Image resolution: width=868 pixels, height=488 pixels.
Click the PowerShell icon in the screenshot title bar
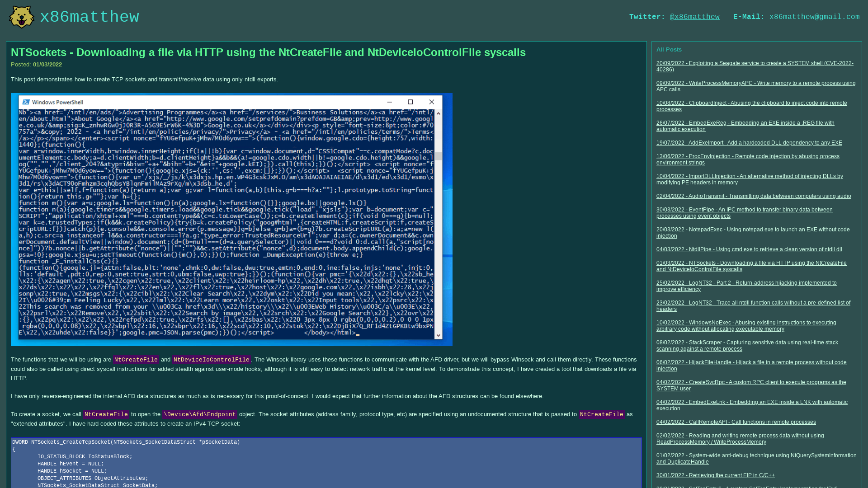pos(26,102)
